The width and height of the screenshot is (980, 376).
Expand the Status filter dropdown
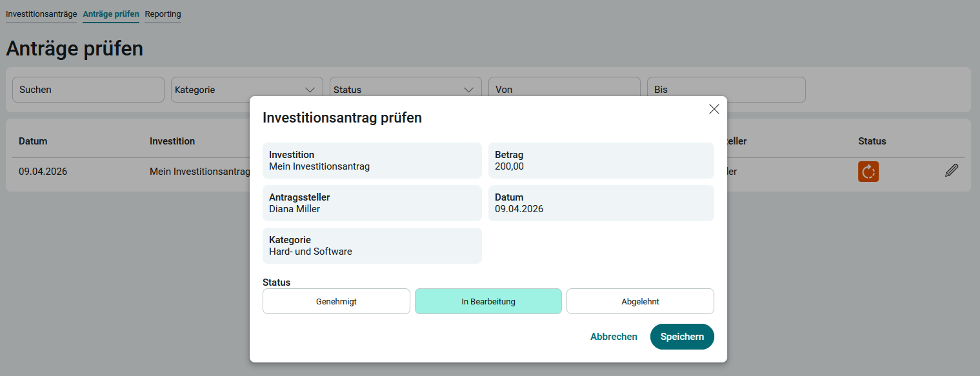pos(405,90)
